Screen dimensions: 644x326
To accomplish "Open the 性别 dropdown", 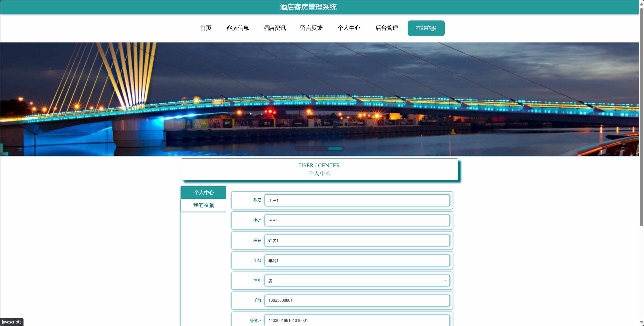I will [x=357, y=281].
